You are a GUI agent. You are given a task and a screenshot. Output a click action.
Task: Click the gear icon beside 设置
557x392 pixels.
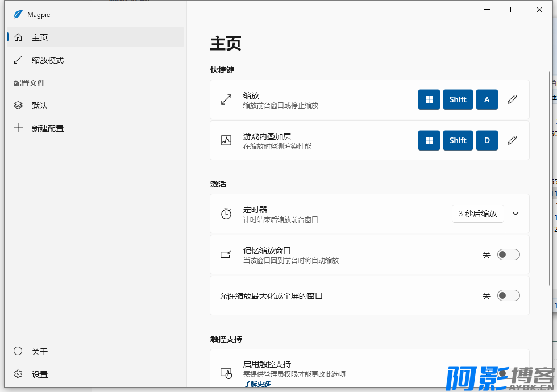tap(18, 374)
